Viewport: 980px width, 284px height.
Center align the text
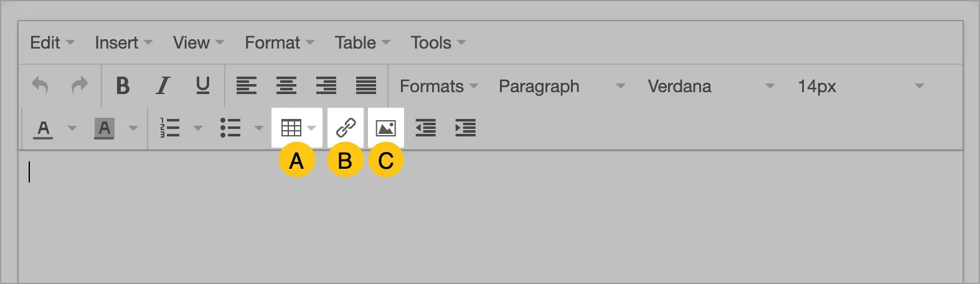coord(286,85)
